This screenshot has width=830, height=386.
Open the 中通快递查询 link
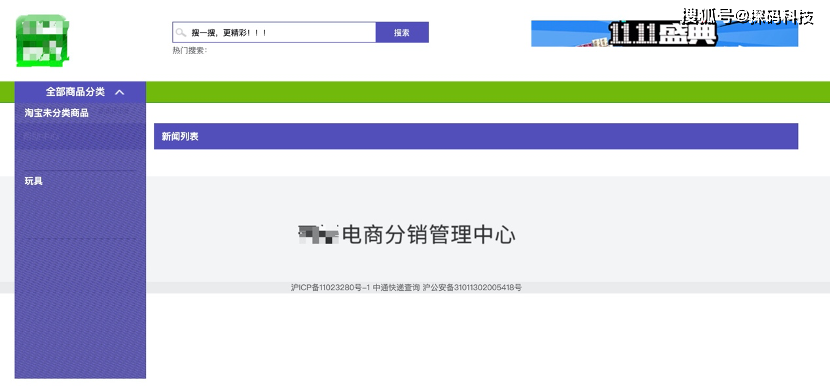pos(396,288)
